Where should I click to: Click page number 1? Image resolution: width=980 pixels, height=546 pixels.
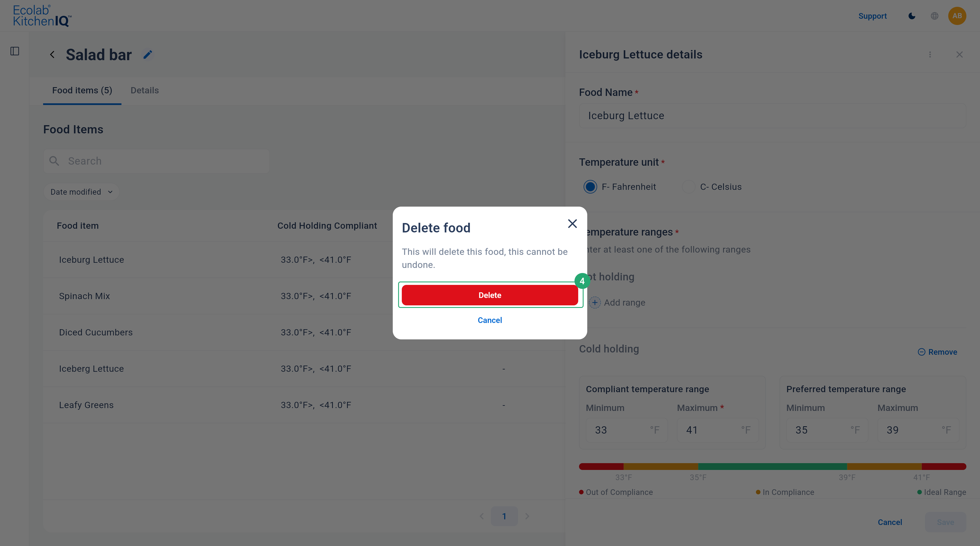(504, 516)
